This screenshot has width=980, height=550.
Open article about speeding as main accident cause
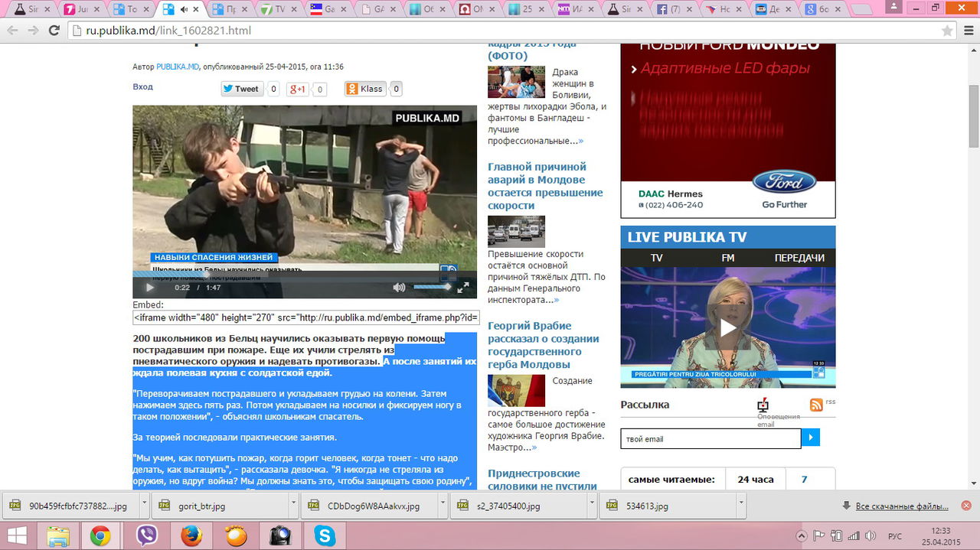545,186
